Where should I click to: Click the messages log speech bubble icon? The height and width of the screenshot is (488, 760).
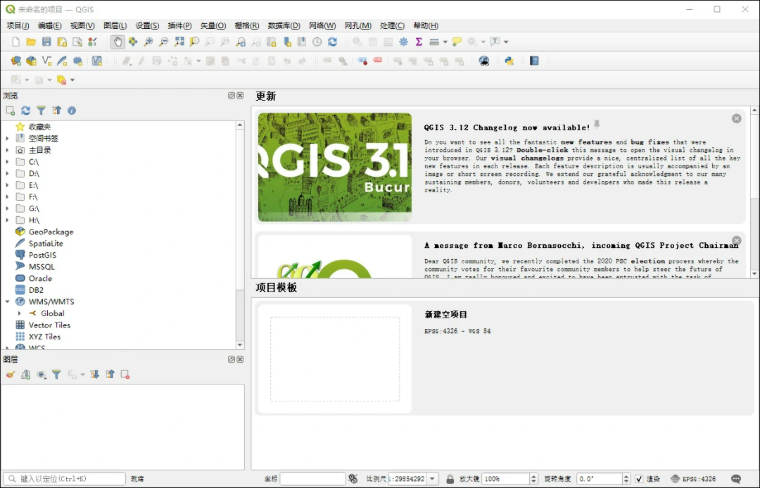(x=736, y=479)
